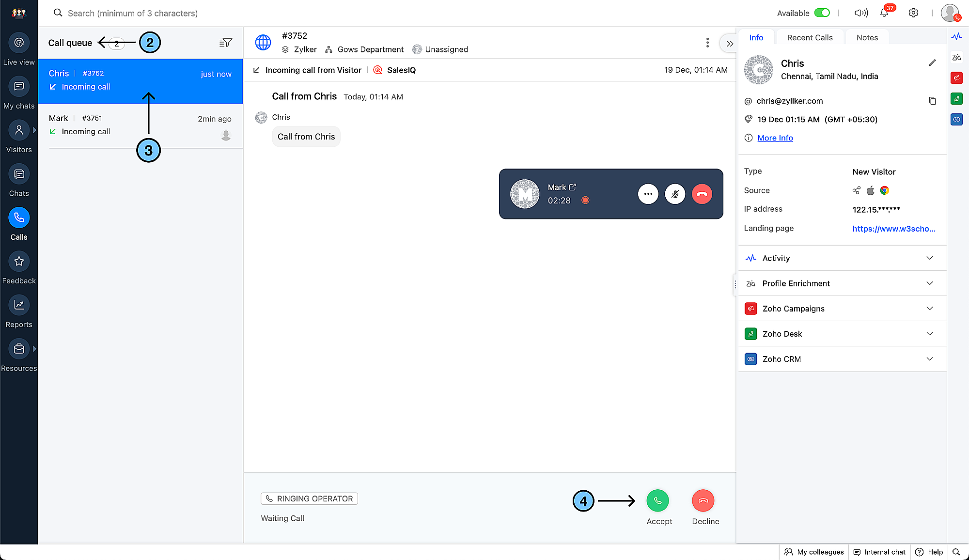Screen dimensions: 969x560
Task: Switch to the Notes tab
Action: [x=867, y=38]
